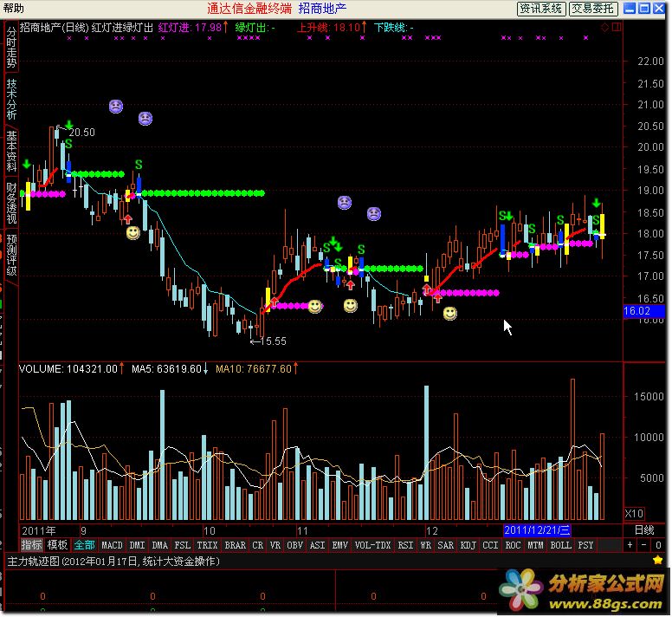The height and width of the screenshot is (617, 672).
Task: Choose the PSY indicator
Action: point(585,544)
